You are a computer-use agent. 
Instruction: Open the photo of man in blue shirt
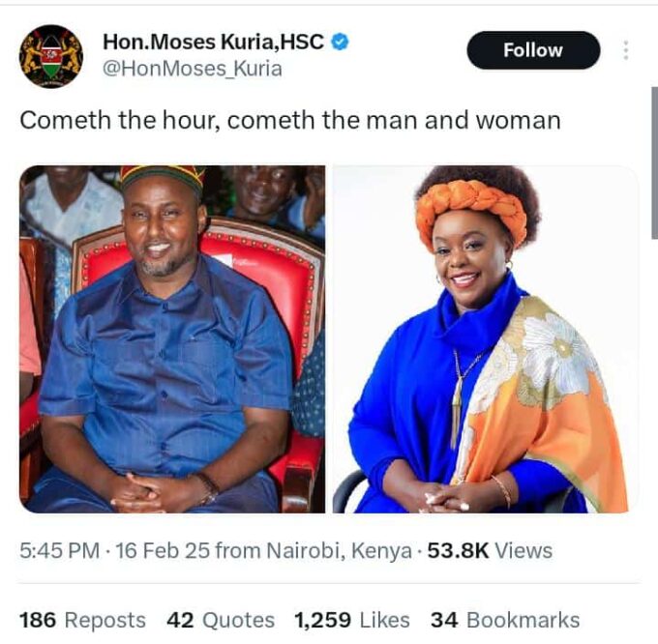tap(172, 339)
